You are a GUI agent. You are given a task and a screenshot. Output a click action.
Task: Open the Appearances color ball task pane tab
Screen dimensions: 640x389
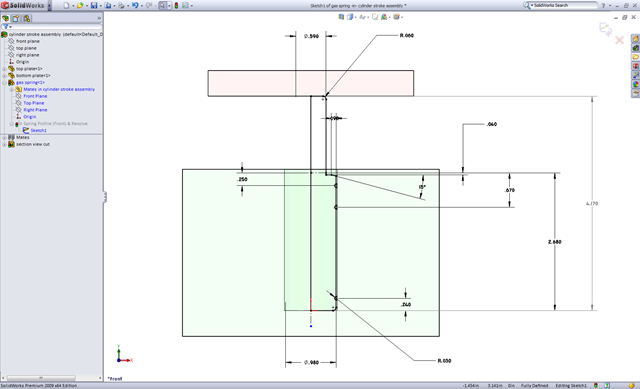tap(636, 84)
